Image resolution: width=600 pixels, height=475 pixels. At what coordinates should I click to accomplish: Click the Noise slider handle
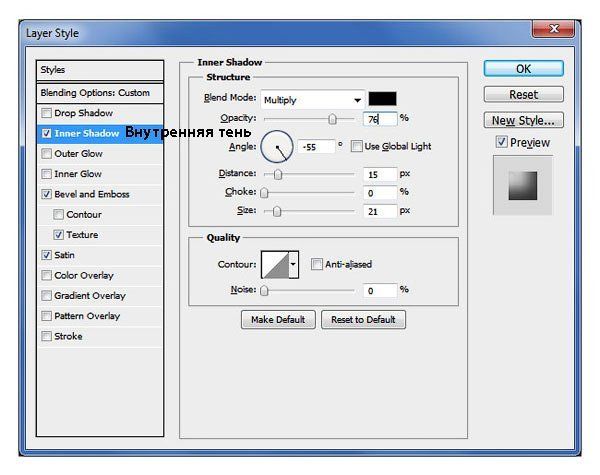pyautogui.click(x=264, y=291)
